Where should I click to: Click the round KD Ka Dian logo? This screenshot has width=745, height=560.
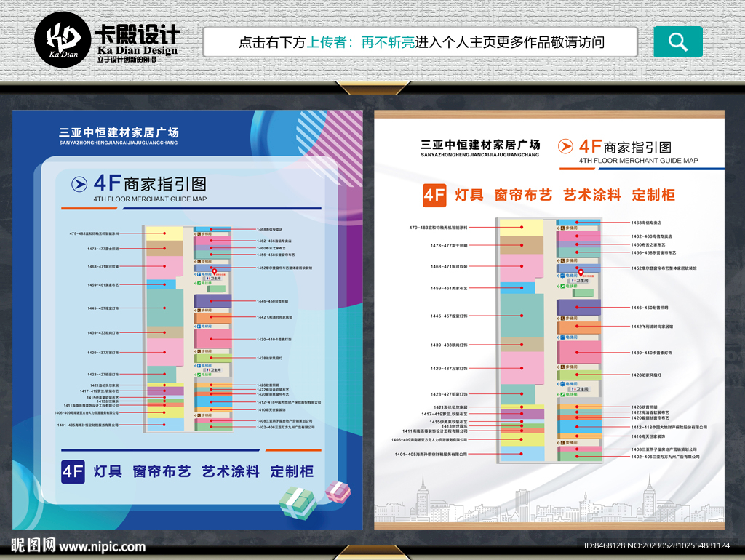pyautogui.click(x=63, y=40)
